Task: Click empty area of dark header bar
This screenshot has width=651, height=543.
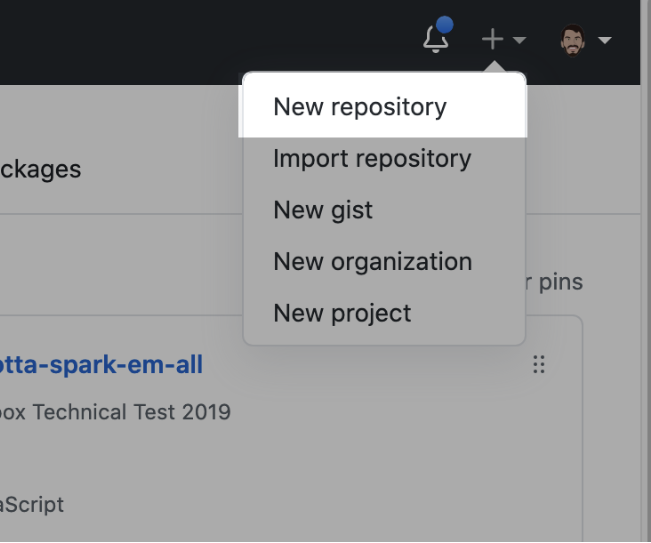Action: 200,40
